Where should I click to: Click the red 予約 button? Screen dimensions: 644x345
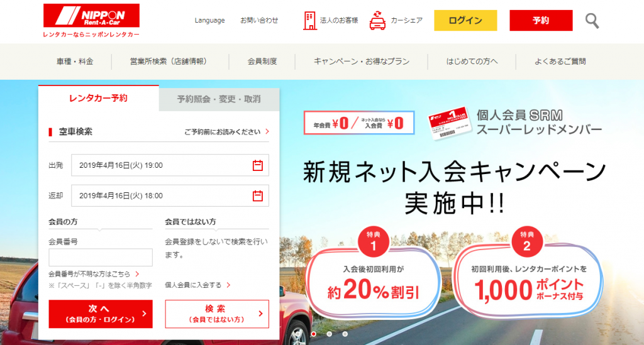coord(540,21)
